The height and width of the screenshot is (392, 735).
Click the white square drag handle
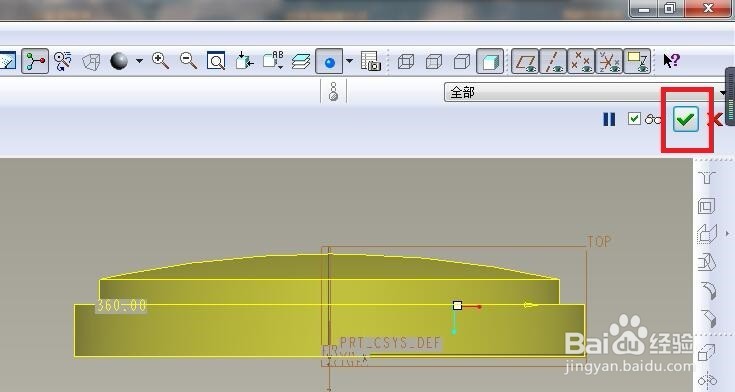pyautogui.click(x=458, y=306)
